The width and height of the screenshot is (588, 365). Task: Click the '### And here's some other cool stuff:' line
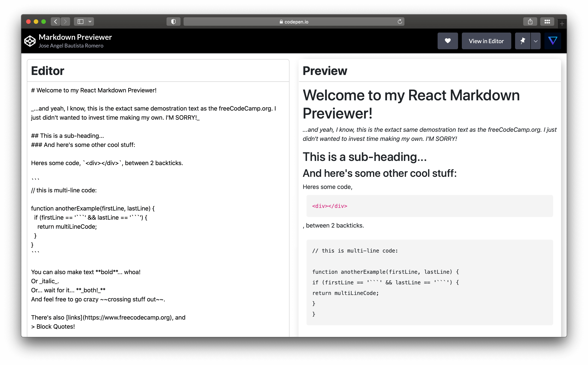83,145
